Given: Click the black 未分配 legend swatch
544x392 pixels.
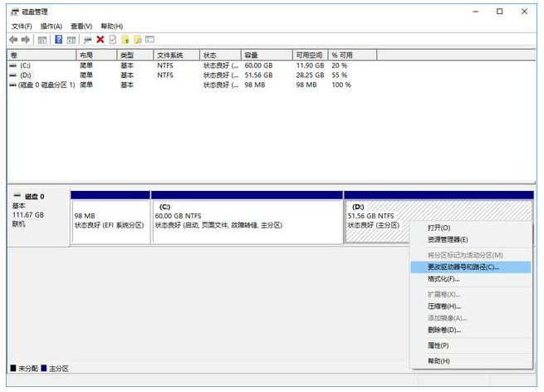Looking at the screenshot, I should 13,368.
